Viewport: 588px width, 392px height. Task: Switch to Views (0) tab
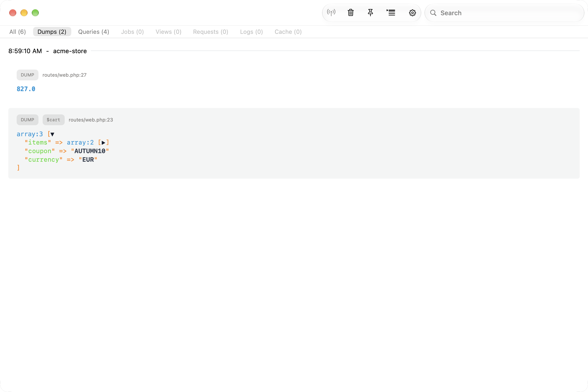(169, 32)
